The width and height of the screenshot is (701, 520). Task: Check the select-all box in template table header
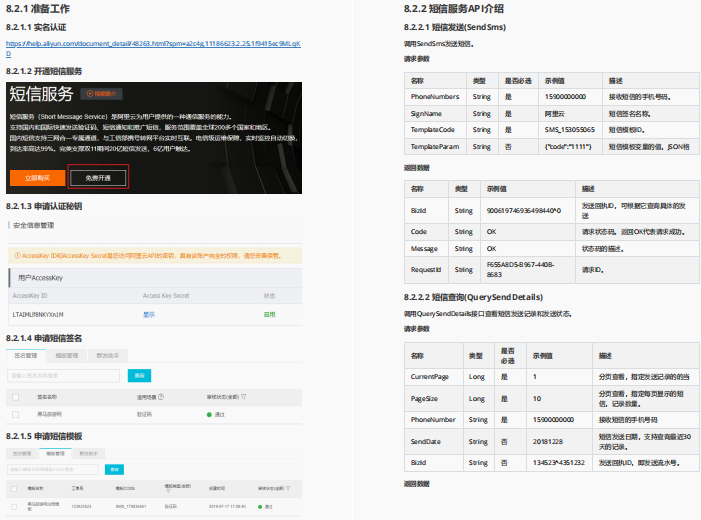click(14, 489)
